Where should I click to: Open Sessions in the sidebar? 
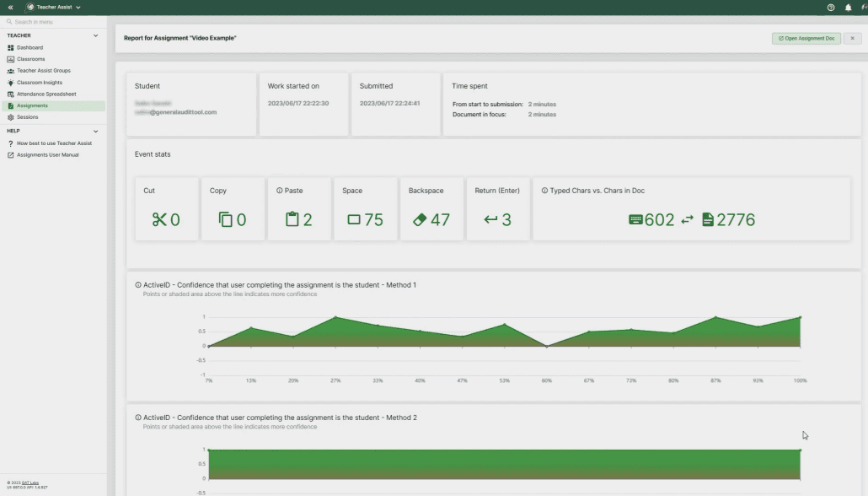pos(53,117)
